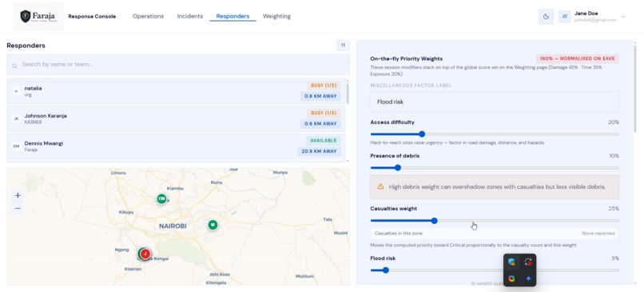
Task: Click the None reported casualties value
Action: pyautogui.click(x=598, y=233)
